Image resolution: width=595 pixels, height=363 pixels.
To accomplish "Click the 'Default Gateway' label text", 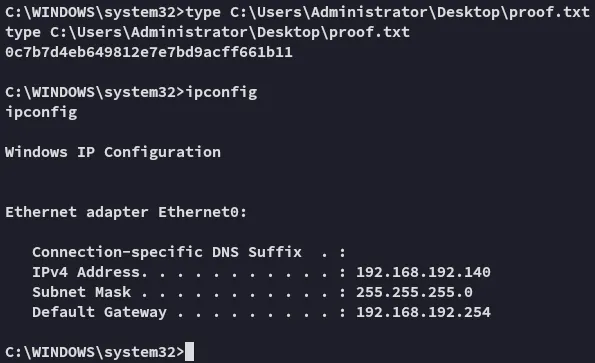I will [x=99, y=313].
